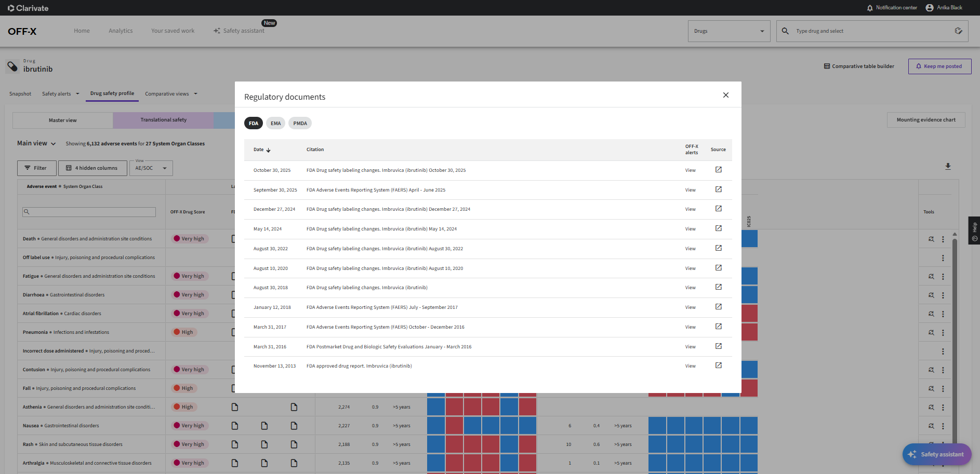Image resolution: width=980 pixels, height=474 pixels.
Task: Open source link for August 30, 2022 document
Action: tap(718, 248)
